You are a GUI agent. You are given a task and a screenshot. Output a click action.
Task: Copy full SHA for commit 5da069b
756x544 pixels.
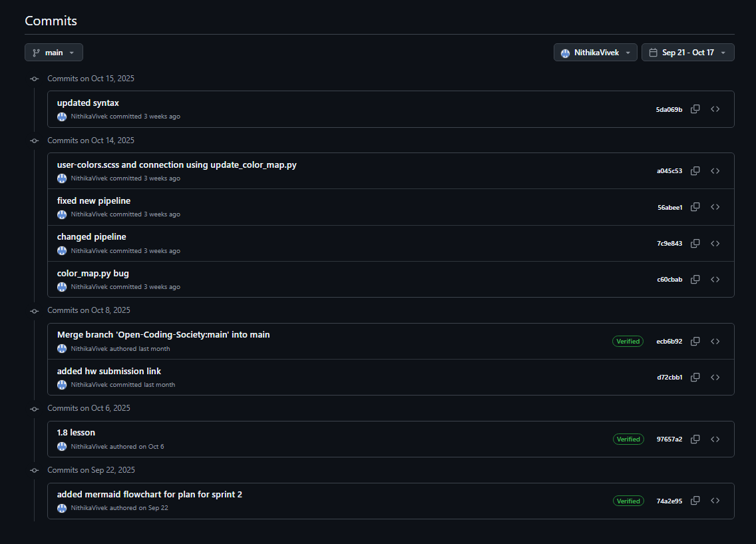pyautogui.click(x=695, y=109)
